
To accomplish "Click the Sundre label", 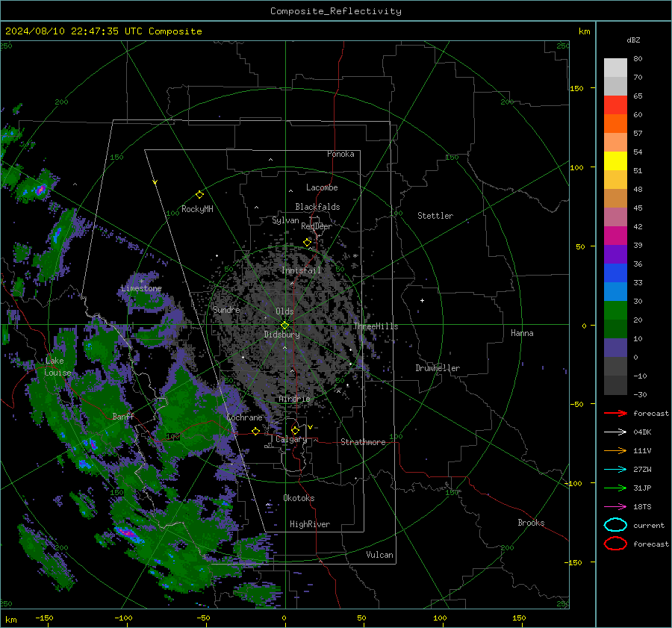I will (x=226, y=309).
